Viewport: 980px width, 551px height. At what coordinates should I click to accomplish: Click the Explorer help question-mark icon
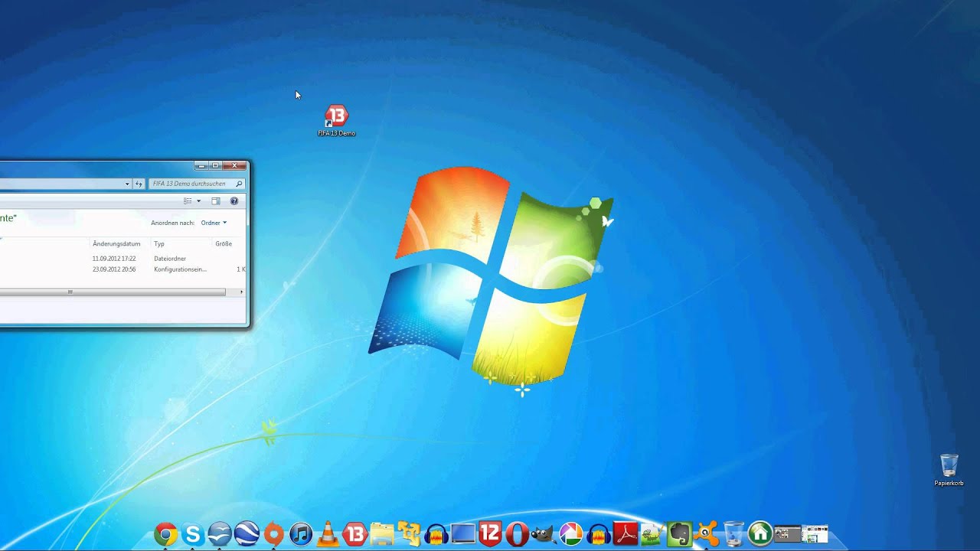coord(234,201)
